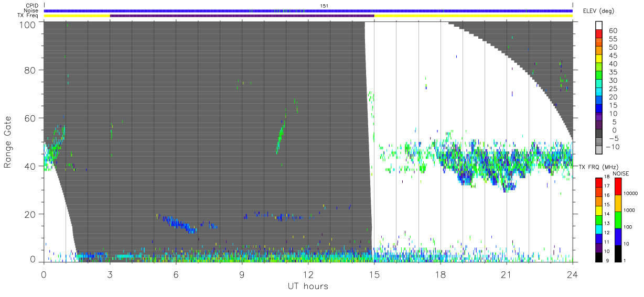Click ELEV colorbar label 55
644x297 pixels.
tap(612, 39)
